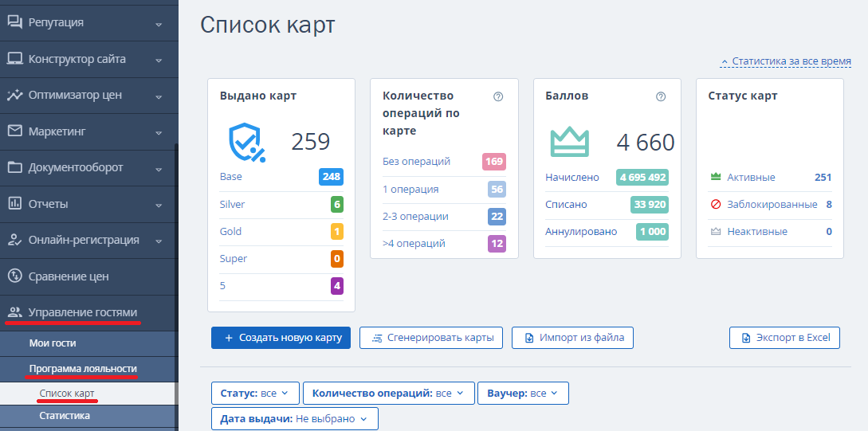Expand the Репутация menu chevron

[x=159, y=25]
